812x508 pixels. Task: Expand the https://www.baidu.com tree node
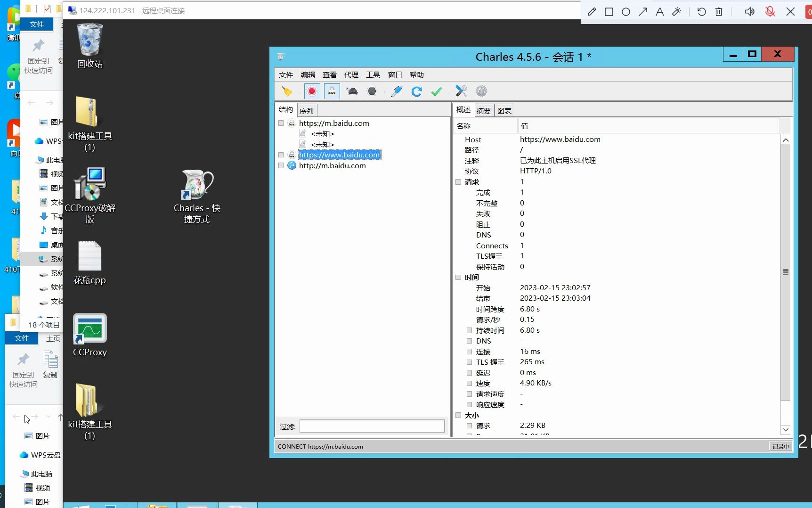[281, 155]
